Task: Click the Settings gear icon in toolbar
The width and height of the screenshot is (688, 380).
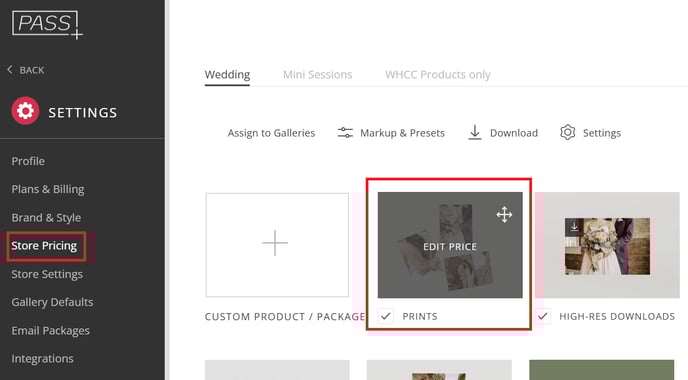Action: tap(567, 132)
